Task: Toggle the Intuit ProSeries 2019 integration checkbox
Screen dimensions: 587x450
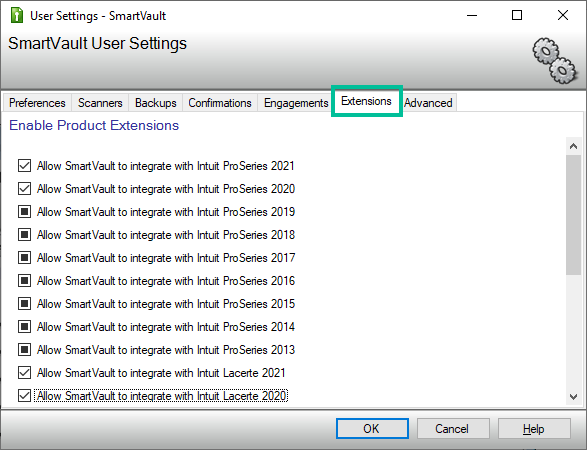Action: tap(24, 212)
